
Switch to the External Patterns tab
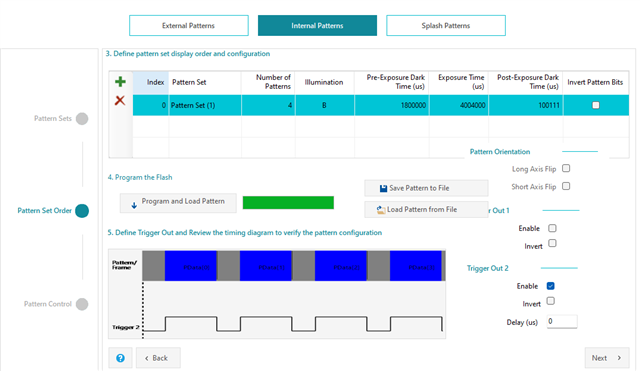tap(189, 26)
